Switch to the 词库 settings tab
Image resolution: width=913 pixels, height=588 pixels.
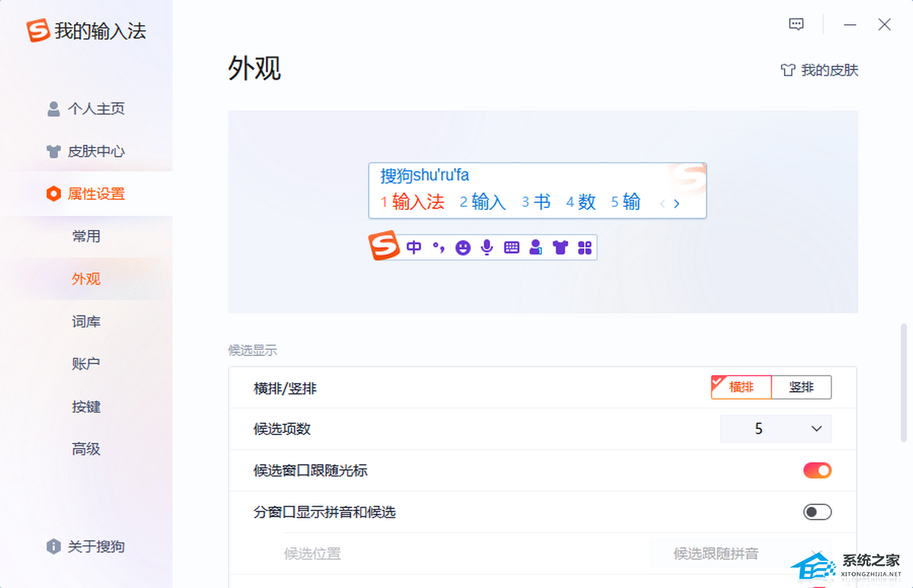click(86, 322)
